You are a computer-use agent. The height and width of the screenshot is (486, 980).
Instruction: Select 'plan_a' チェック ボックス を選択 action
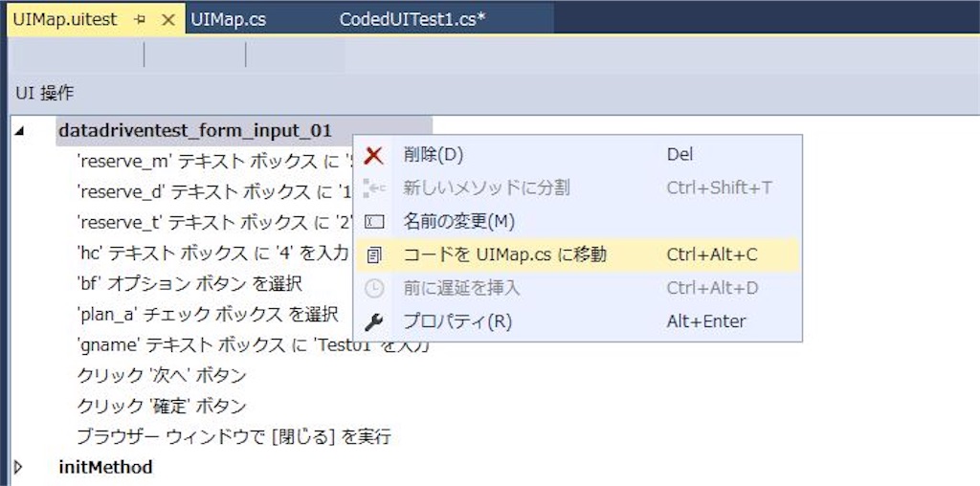click(208, 314)
